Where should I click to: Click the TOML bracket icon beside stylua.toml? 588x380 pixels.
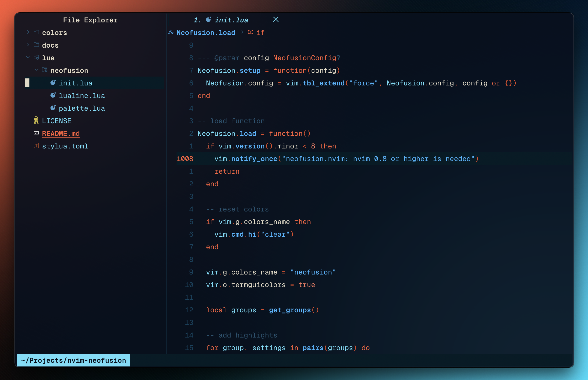36,146
